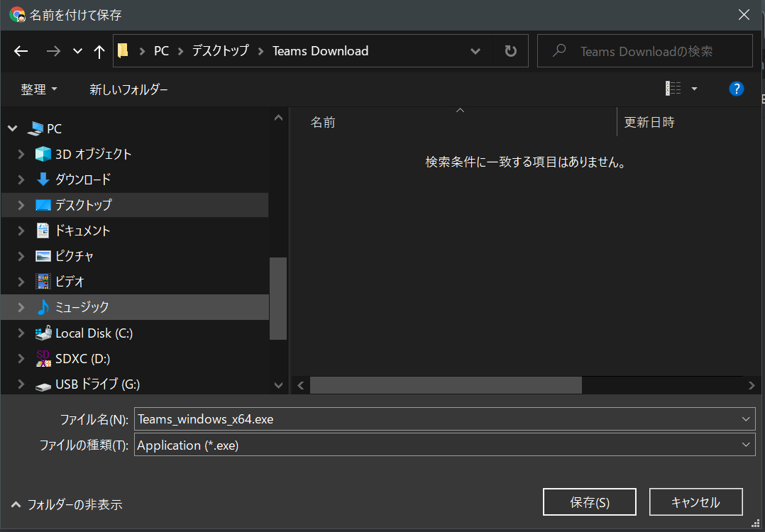Click the magnifier search icon
Viewport: 765px width, 532px height.
coord(559,50)
